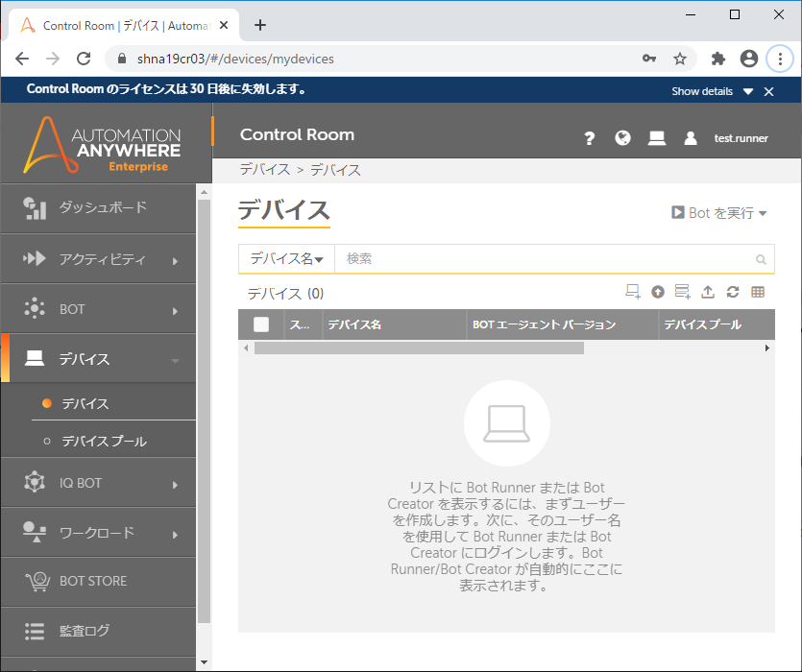Click first デバイス breadcrumb link
The image size is (802, 672).
[265, 169]
